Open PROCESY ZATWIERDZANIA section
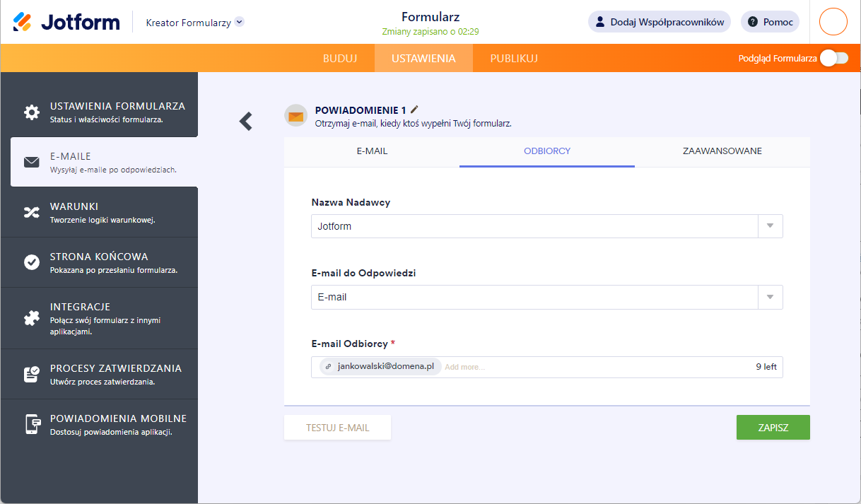 pos(100,374)
